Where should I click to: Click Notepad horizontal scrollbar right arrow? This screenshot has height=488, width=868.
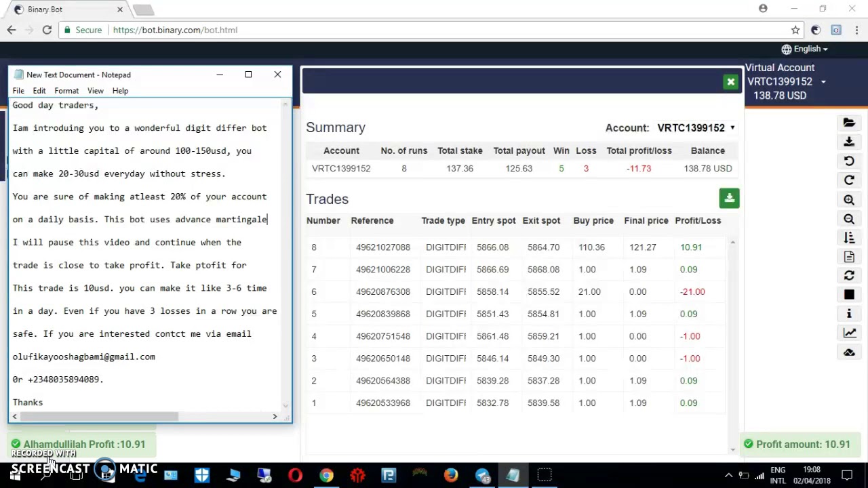pos(275,417)
